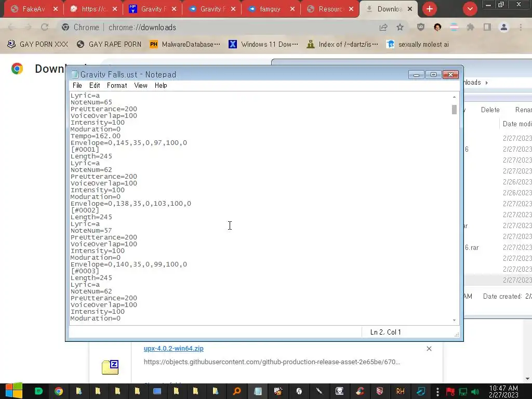Expand the Downloads breadcrumb arrow in Explorer
Screen dimensions: 532x399
point(486,83)
